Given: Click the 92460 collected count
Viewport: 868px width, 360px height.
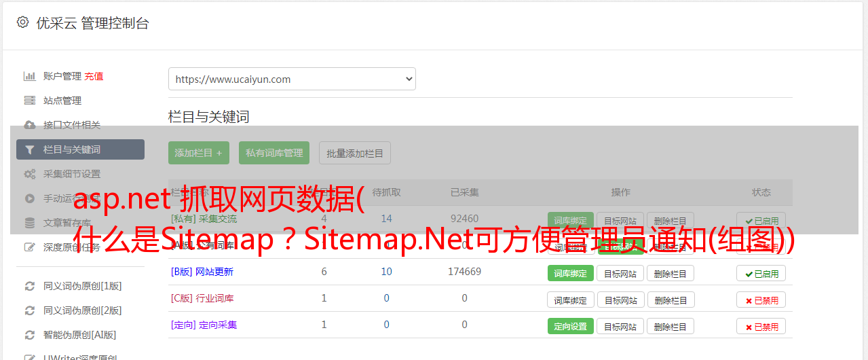Looking at the screenshot, I should click(465, 219).
